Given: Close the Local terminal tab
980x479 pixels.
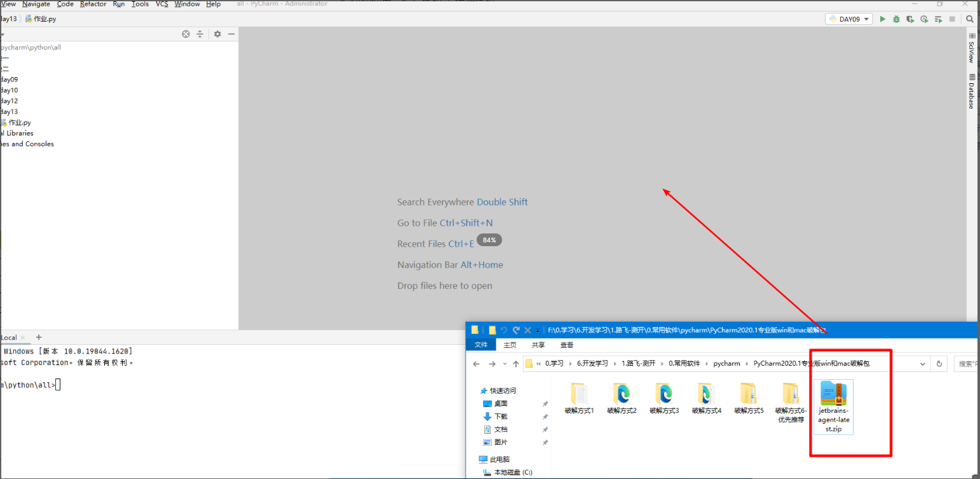Looking at the screenshot, I should (x=23, y=338).
